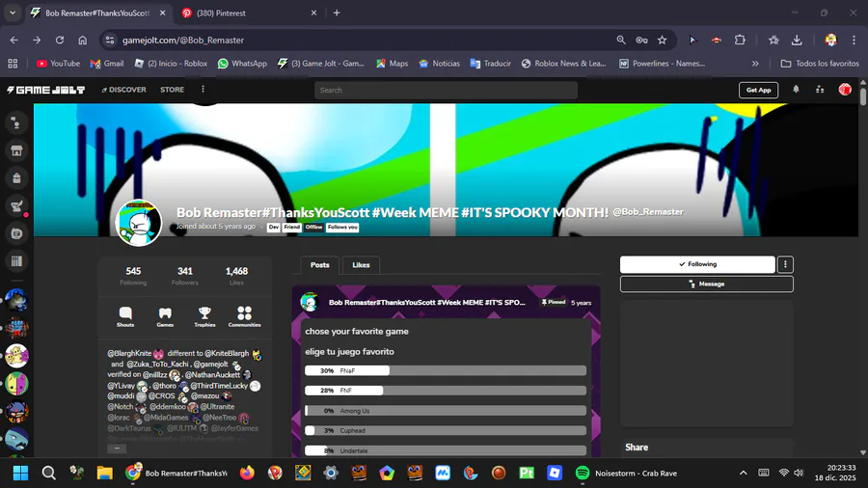The image size is (868, 488).
Task: Open the options menu beside Following
Action: click(x=785, y=264)
